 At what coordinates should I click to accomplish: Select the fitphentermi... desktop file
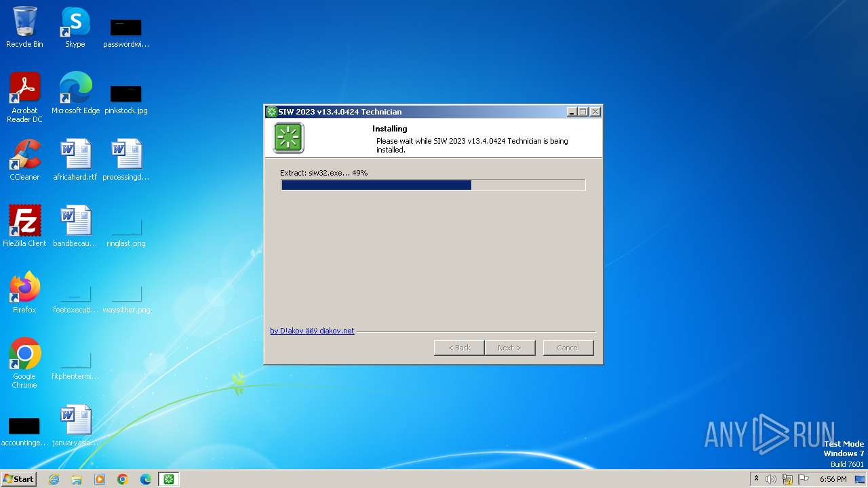pos(75,366)
